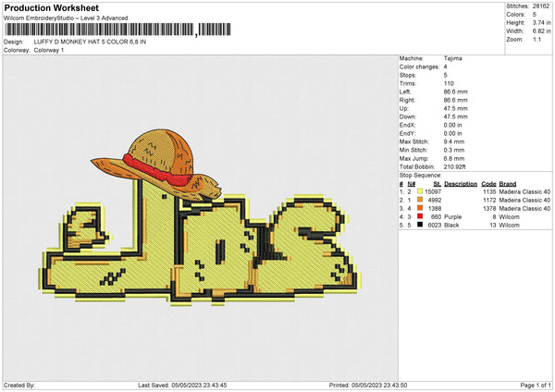555x392 pixels.
Task: Click the red swatch labeled Purple
Action: click(420, 216)
